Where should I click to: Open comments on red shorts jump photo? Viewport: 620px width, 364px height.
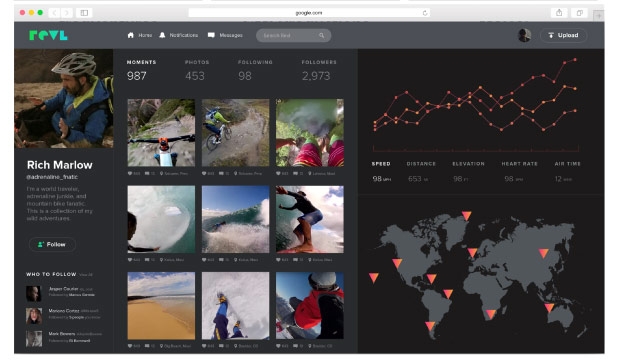click(295, 174)
